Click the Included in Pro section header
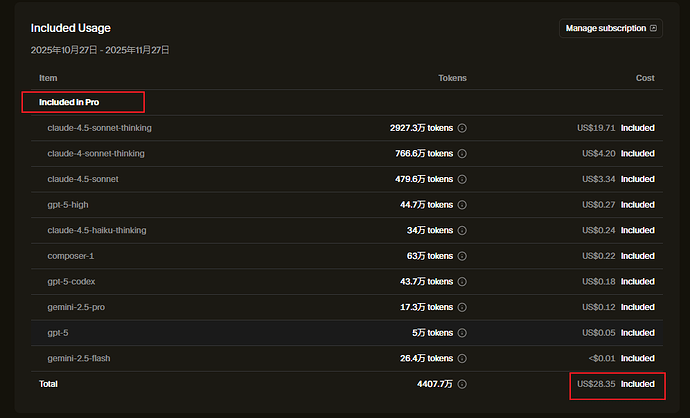 coord(69,102)
